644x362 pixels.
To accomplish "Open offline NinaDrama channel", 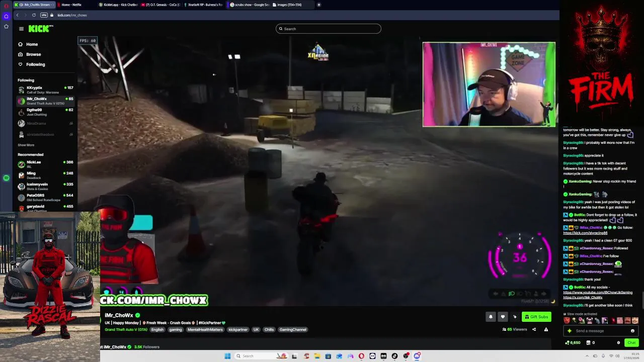I will point(45,123).
